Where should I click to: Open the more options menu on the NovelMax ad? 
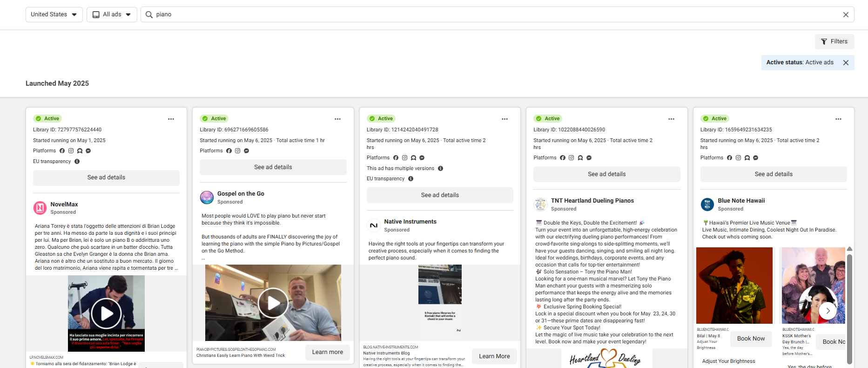tap(171, 119)
